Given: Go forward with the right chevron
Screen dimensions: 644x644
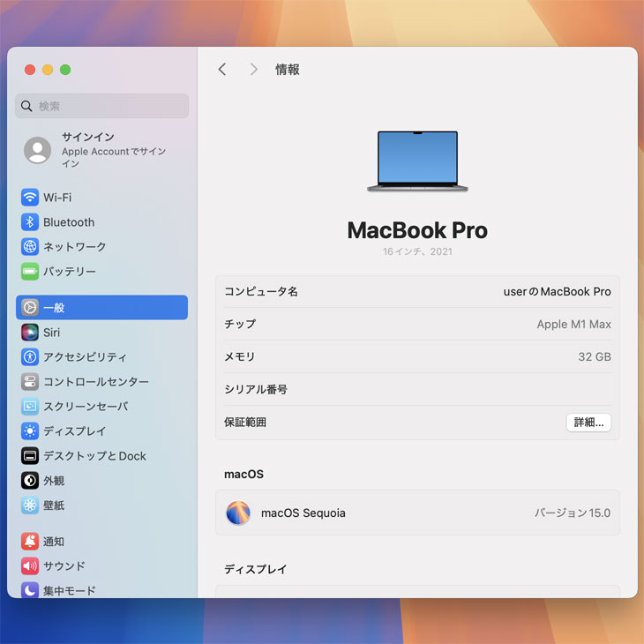Looking at the screenshot, I should (x=254, y=70).
